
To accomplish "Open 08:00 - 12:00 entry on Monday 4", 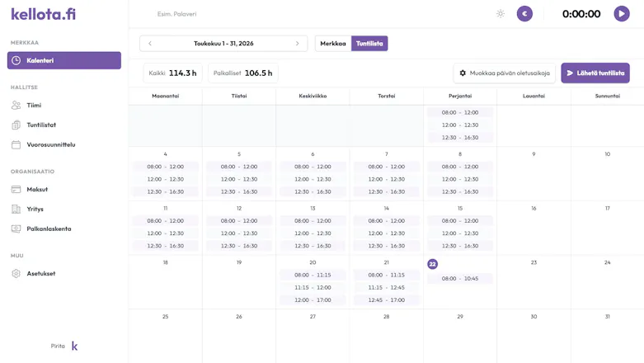I will 165,167.
